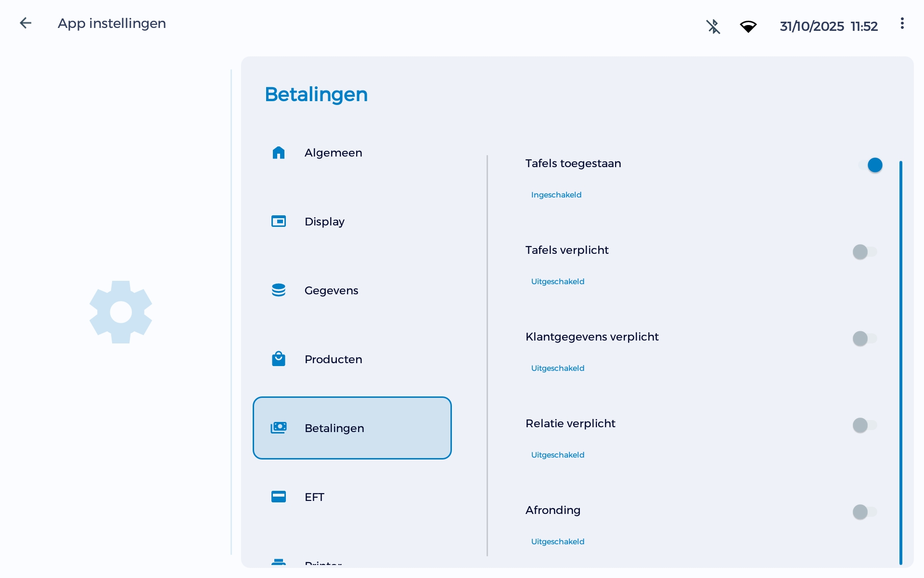Click the Ingeschakeld status link

point(556,195)
